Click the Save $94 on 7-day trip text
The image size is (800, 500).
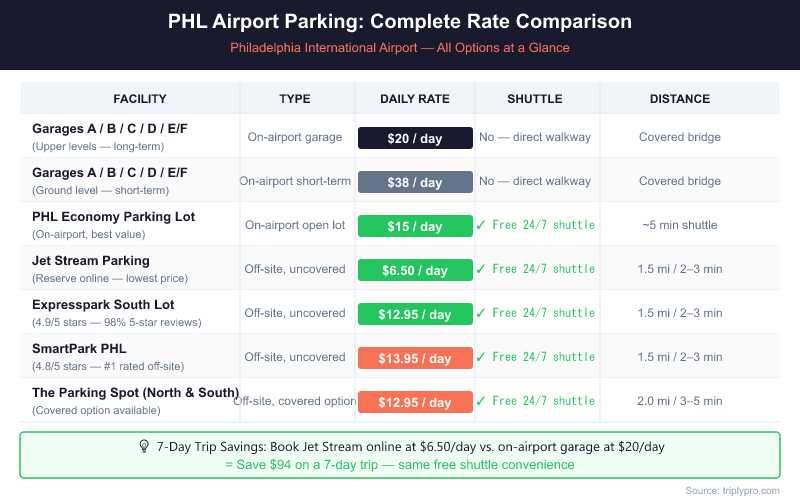click(x=399, y=465)
